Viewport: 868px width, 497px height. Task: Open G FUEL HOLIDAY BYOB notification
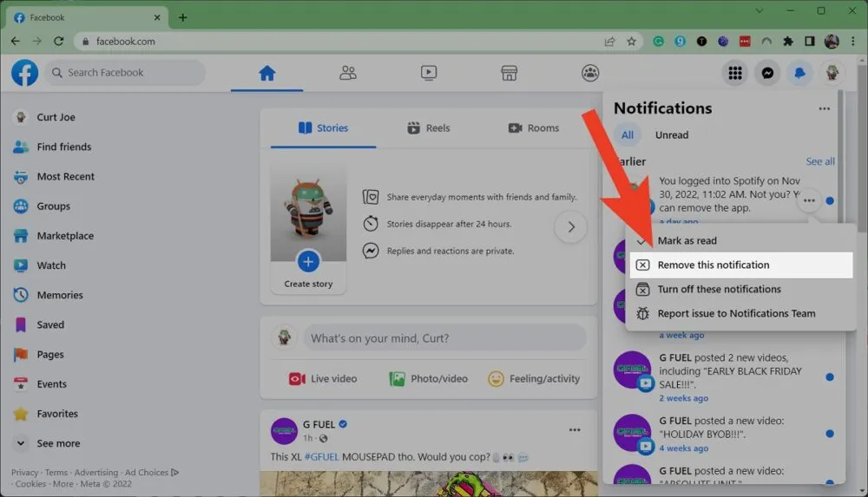724,434
